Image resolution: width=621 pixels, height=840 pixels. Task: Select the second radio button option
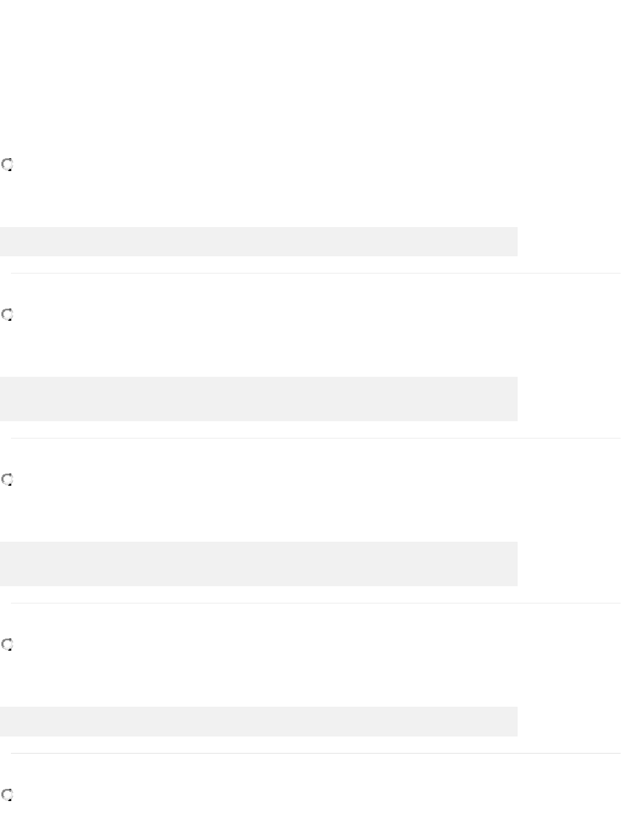[7, 315]
